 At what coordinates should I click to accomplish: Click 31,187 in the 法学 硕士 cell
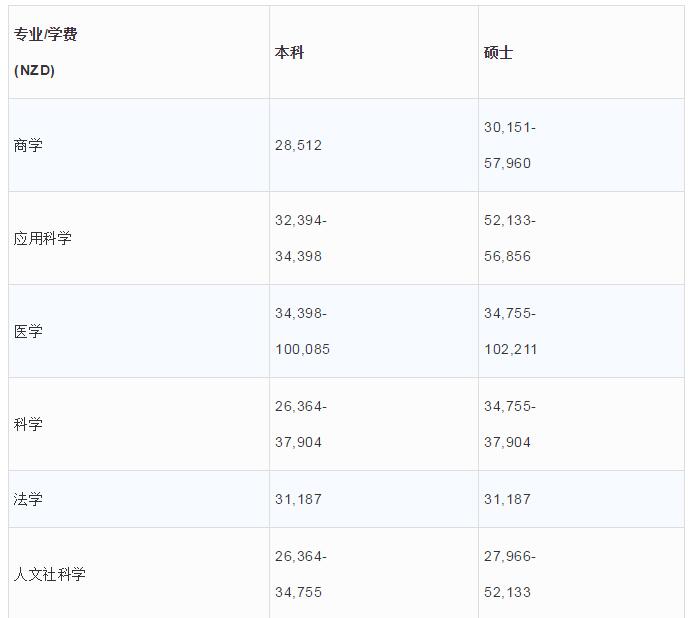(507, 499)
